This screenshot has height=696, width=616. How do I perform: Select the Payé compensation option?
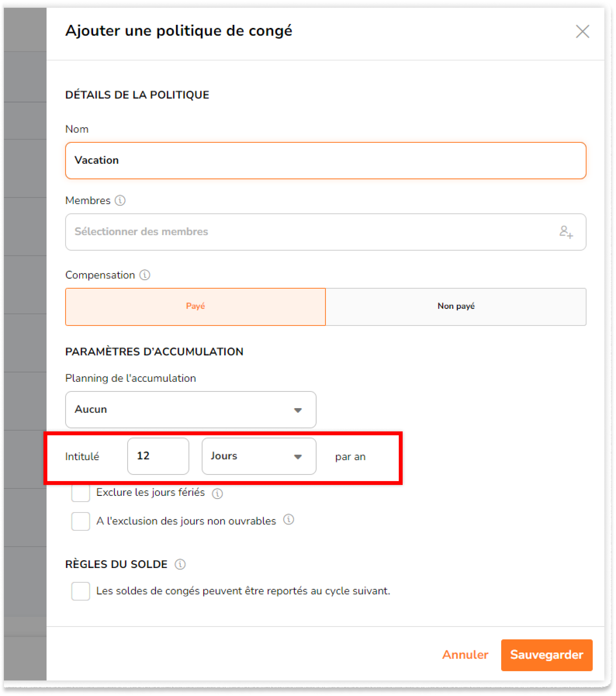click(196, 306)
